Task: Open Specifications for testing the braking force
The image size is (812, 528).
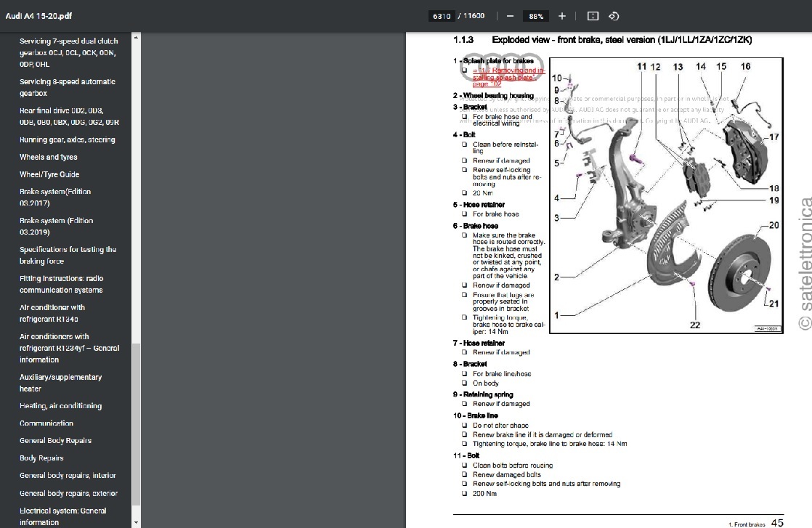Action: click(68, 255)
